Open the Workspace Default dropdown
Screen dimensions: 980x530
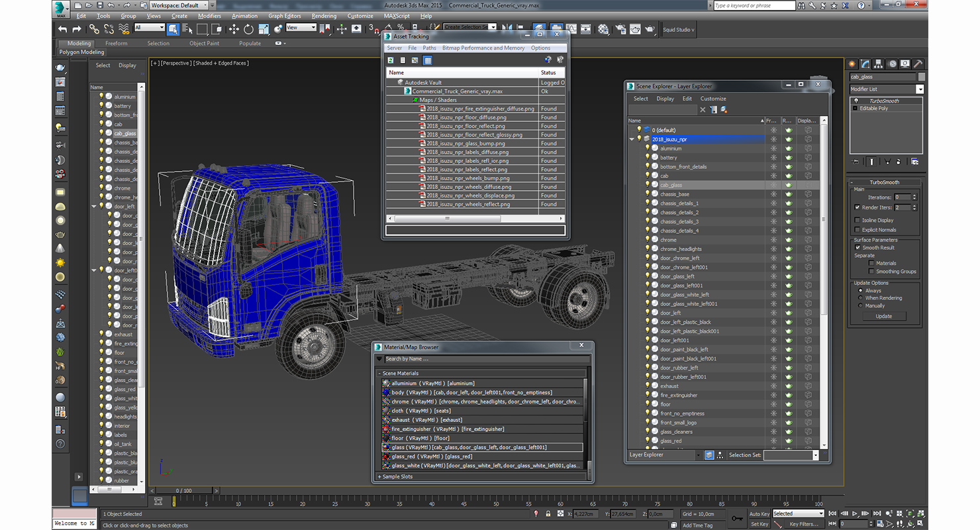(179, 5)
